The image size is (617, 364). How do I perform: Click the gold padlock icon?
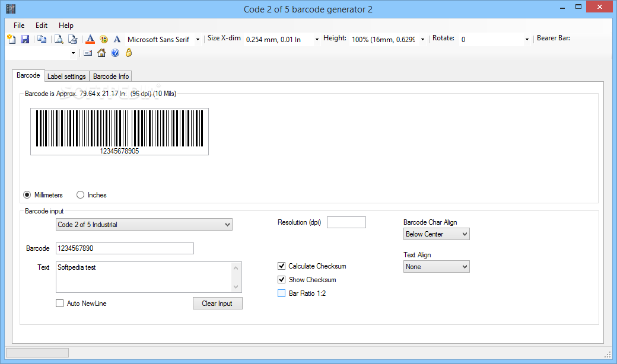[129, 53]
